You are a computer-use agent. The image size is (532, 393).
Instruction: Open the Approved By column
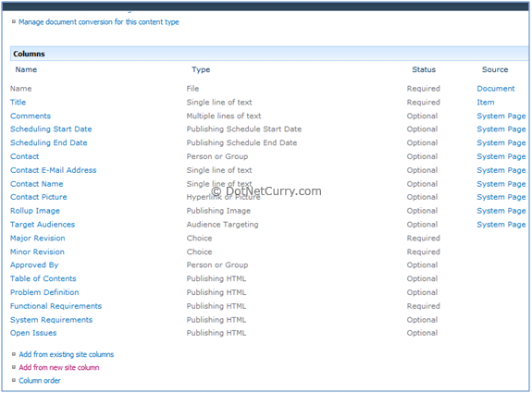(34, 265)
